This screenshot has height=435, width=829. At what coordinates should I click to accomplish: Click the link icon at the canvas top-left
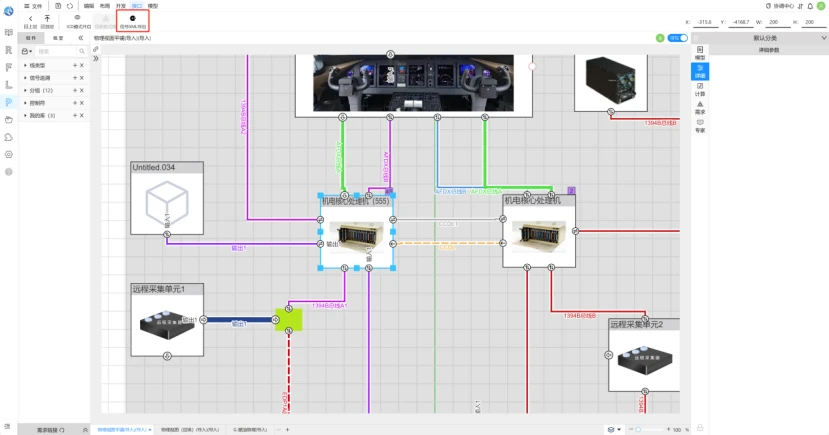[x=96, y=49]
